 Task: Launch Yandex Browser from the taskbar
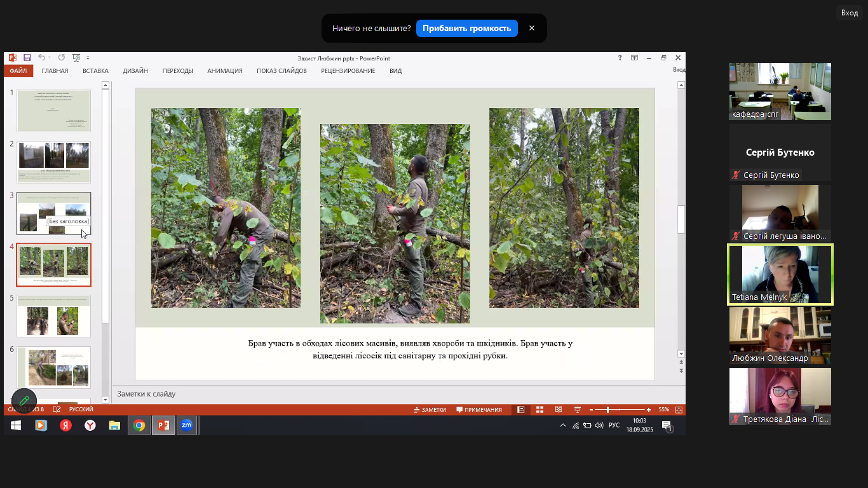90,426
